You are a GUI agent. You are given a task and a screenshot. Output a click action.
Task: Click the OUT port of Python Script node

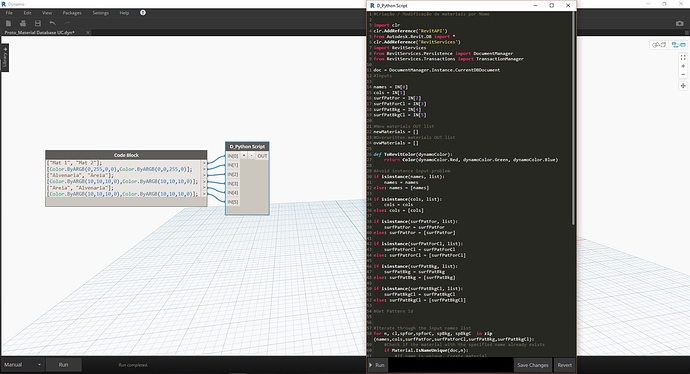262,156
